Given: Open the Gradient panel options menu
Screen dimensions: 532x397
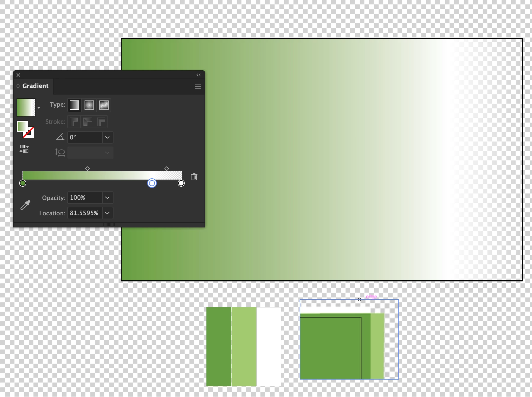Looking at the screenshot, I should pos(198,87).
